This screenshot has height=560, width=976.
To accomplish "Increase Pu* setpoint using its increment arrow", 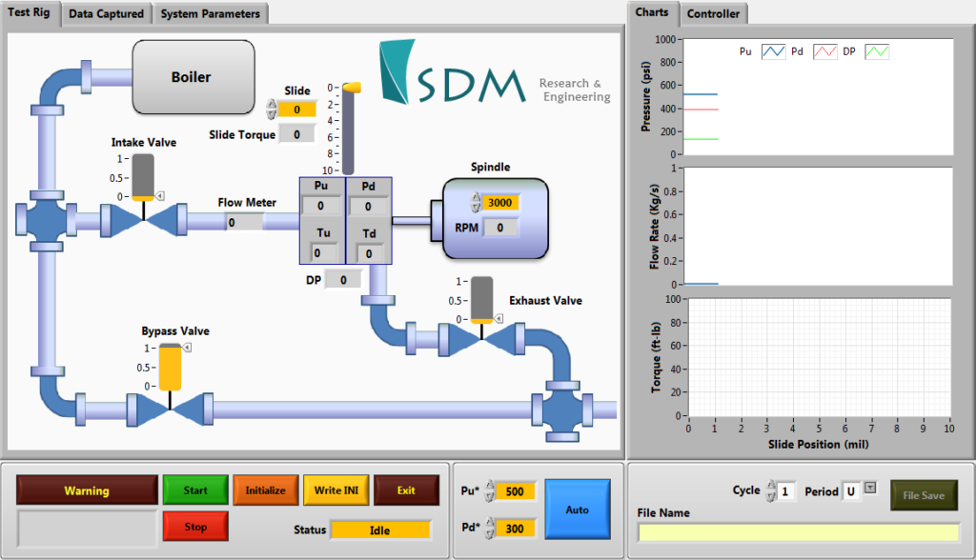I will pos(488,486).
